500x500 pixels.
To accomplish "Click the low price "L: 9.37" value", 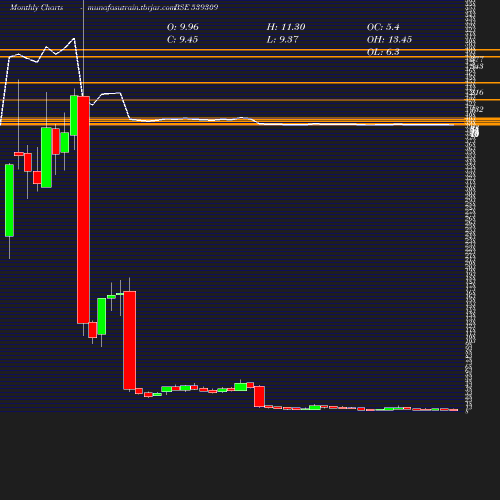I will point(282,39).
